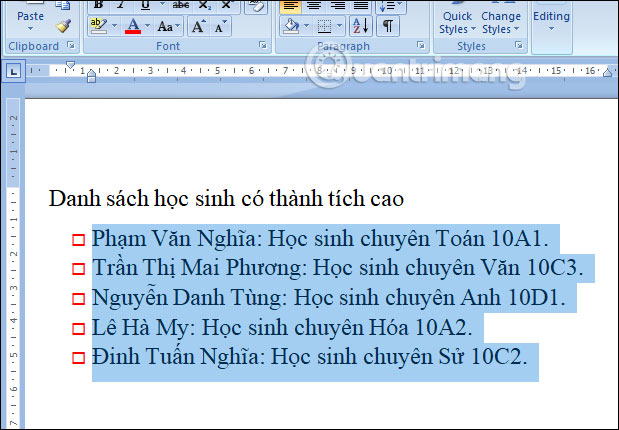Screen dimensions: 619x430
Task: Open highlight color dropdown arrow
Action: pyautogui.click(x=114, y=26)
